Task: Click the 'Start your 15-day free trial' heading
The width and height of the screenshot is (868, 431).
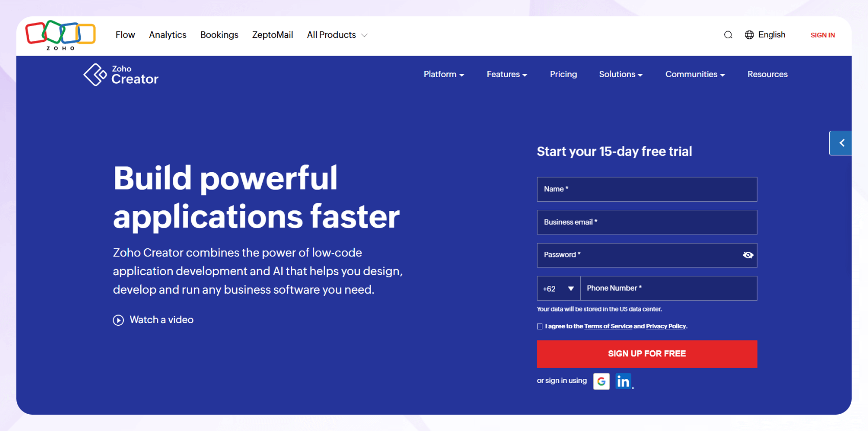Action: click(614, 152)
